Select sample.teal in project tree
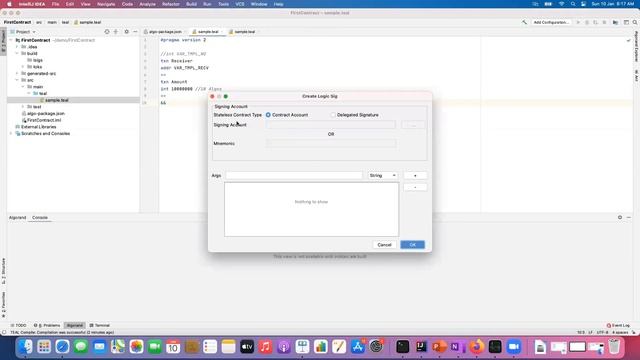640x360 pixels. tap(57, 100)
